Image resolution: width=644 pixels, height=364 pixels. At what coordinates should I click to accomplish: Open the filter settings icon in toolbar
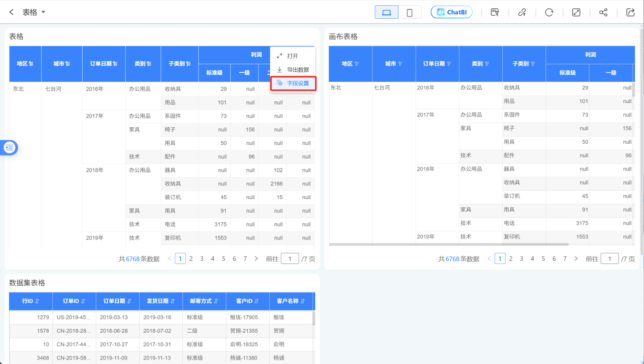495,13
